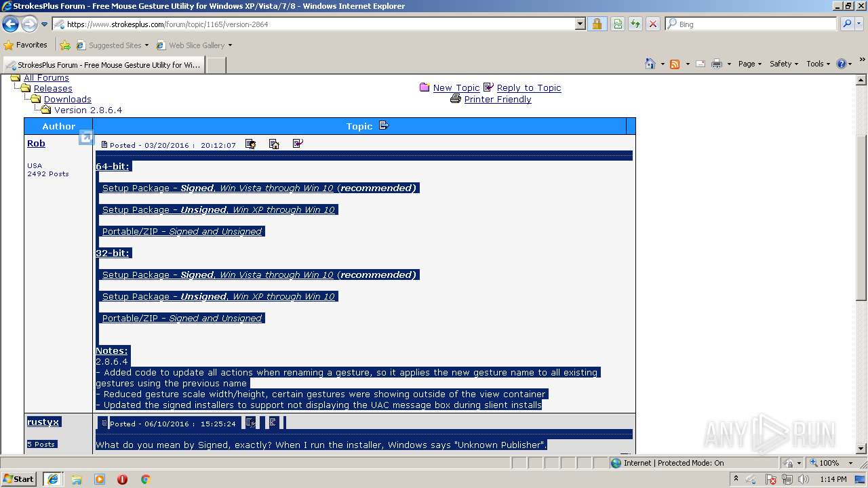
Task: Click Add to Favorites Bar icon
Action: pyautogui.click(x=65, y=45)
